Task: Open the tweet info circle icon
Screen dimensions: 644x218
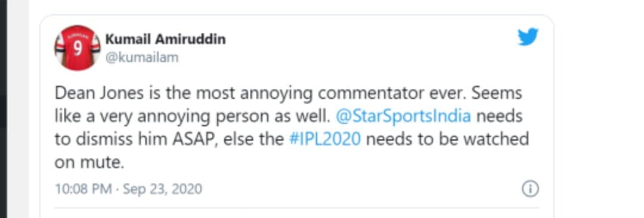Action: [530, 189]
